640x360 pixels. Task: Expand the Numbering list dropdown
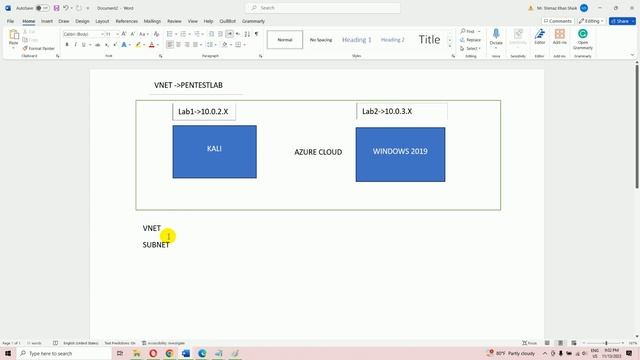coord(189,34)
